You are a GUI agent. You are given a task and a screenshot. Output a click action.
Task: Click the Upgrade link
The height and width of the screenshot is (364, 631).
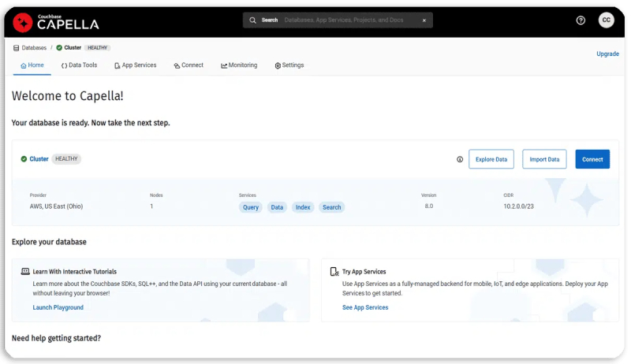607,54
